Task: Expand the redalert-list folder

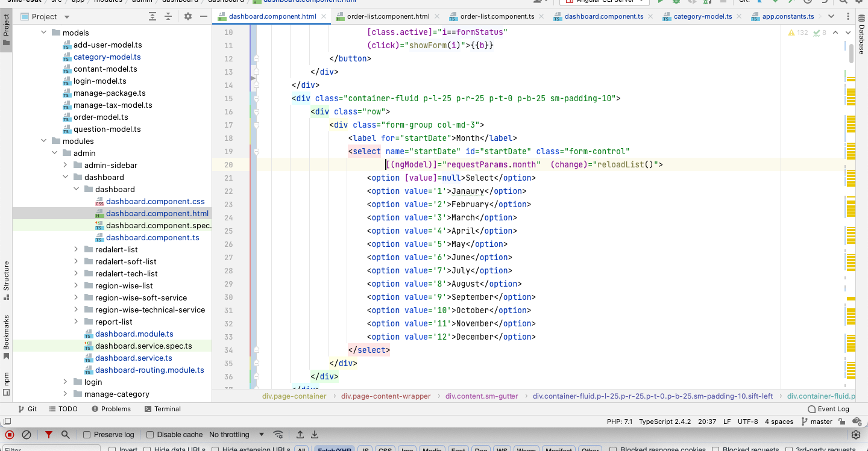Action: pyautogui.click(x=76, y=249)
